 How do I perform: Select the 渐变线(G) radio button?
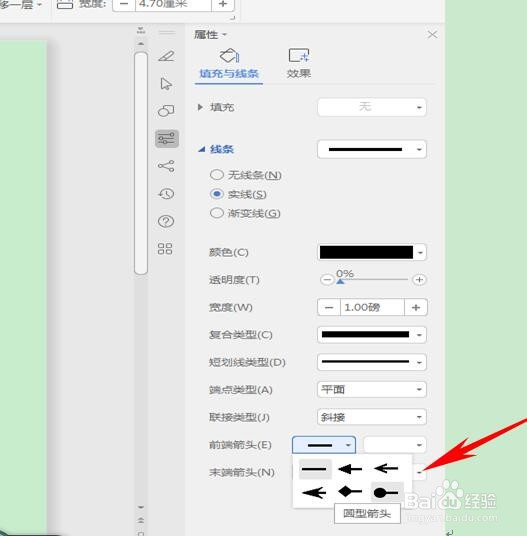[x=217, y=213]
